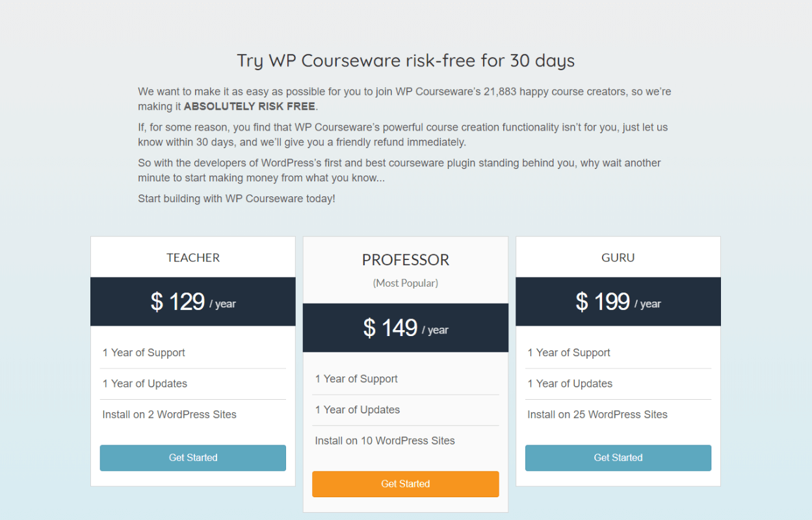812x520 pixels.
Task: Select the GURU plan heading
Action: [x=618, y=257]
